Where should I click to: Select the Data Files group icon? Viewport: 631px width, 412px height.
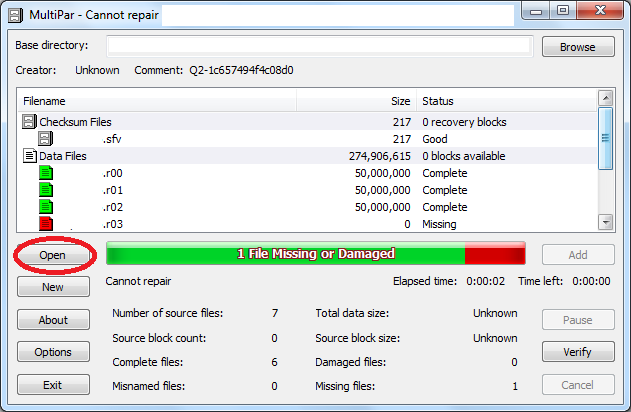tap(29, 156)
